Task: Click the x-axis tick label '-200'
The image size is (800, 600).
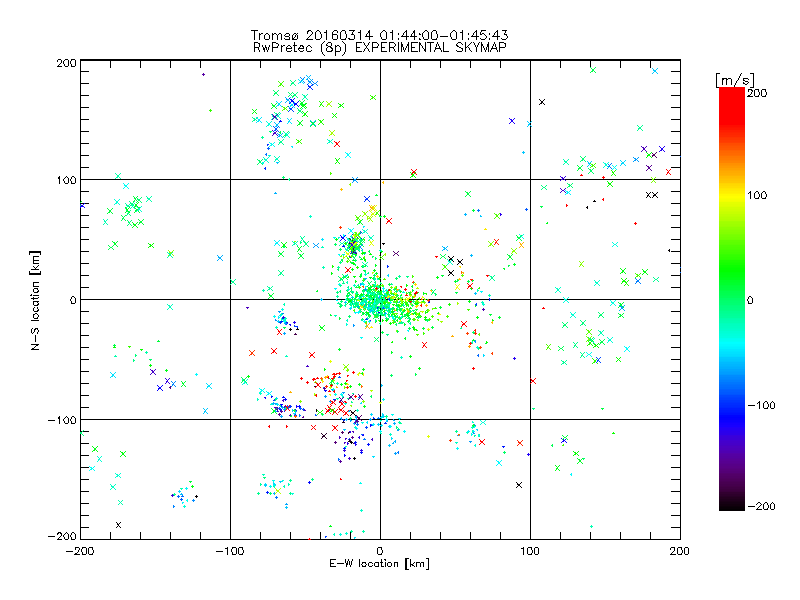Action: [x=80, y=551]
